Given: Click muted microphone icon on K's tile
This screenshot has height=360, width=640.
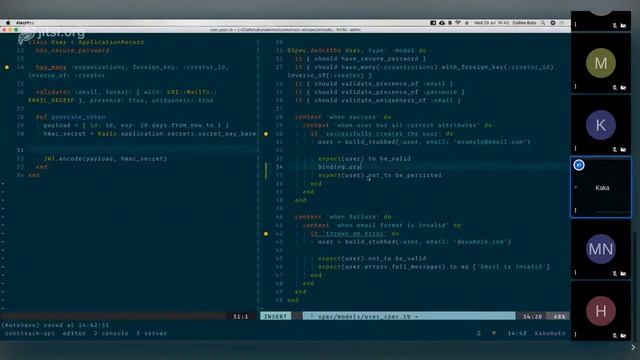Looking at the screenshot, I should pos(615,149).
